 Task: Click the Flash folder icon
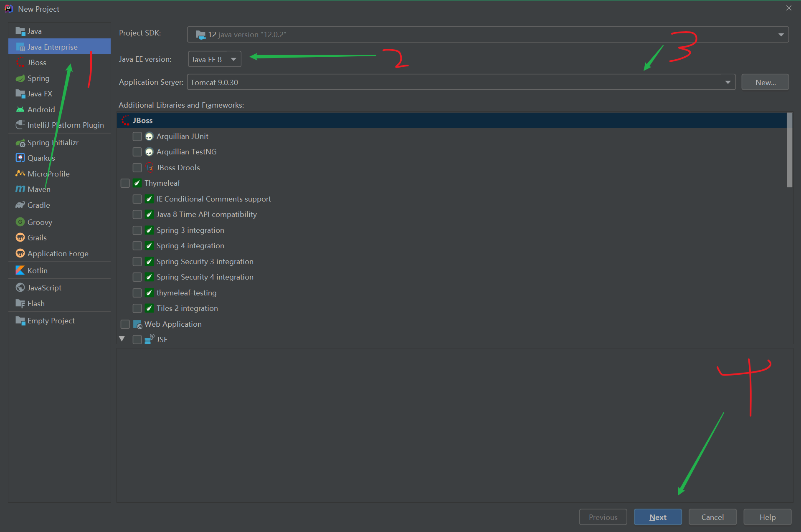point(20,304)
